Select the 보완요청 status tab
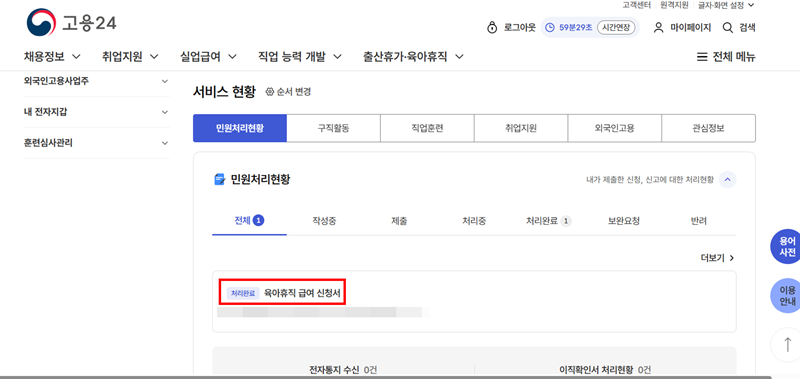 point(624,221)
